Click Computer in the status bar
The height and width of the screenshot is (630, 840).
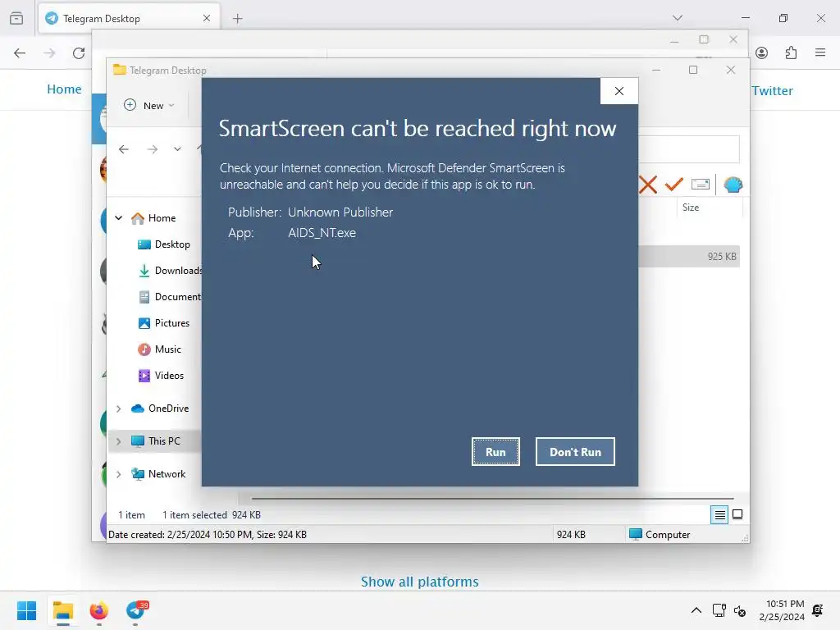click(660, 534)
